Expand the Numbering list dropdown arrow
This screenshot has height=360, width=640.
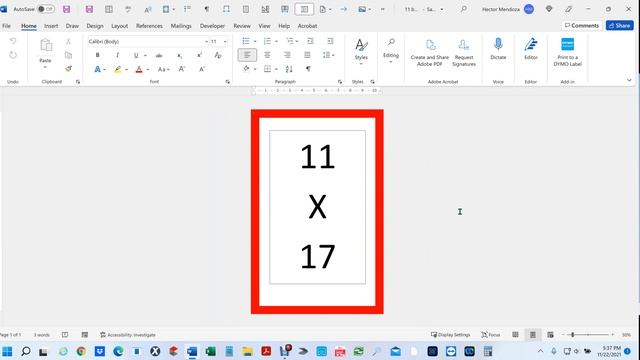tap(276, 42)
